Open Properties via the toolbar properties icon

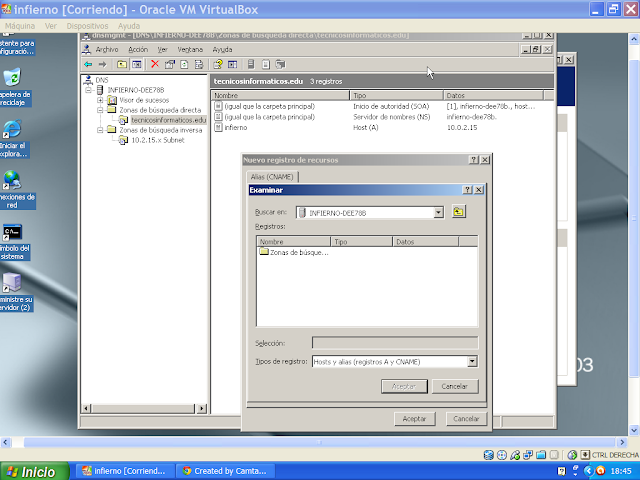(x=170, y=64)
